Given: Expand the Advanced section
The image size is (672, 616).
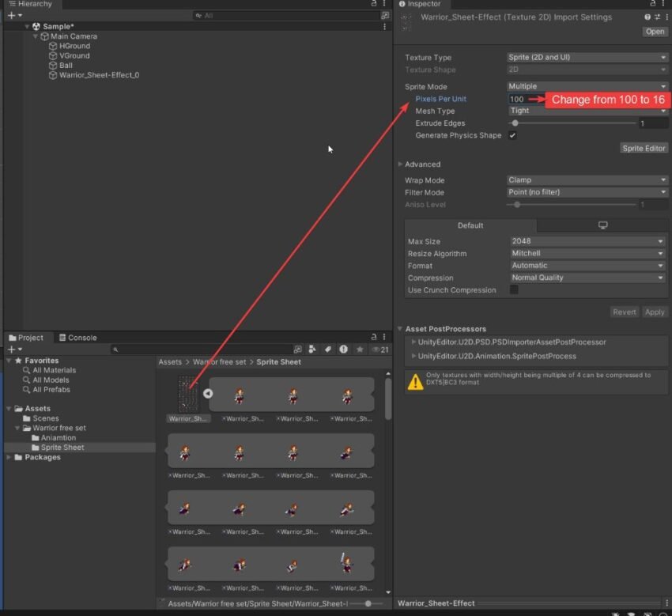Looking at the screenshot, I should click(402, 164).
